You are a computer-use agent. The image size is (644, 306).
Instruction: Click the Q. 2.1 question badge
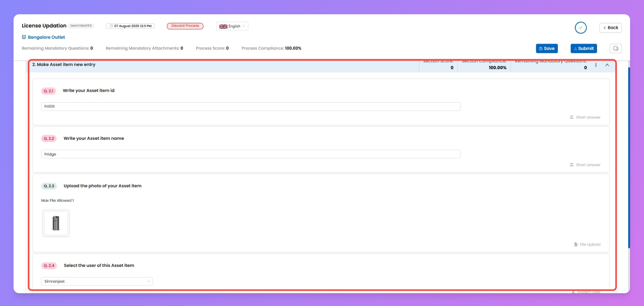[x=48, y=91]
